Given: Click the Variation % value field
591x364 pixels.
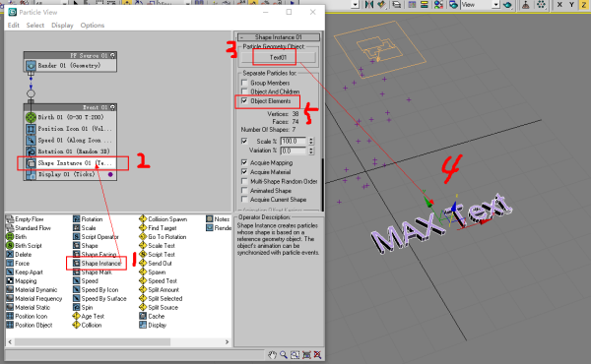Looking at the screenshot, I should click(294, 151).
